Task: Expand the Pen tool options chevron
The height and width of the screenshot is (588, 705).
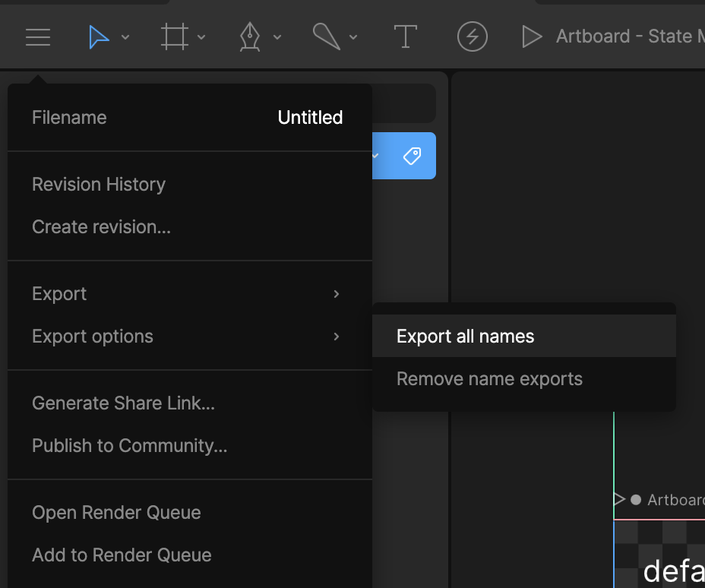Action: pos(277,36)
